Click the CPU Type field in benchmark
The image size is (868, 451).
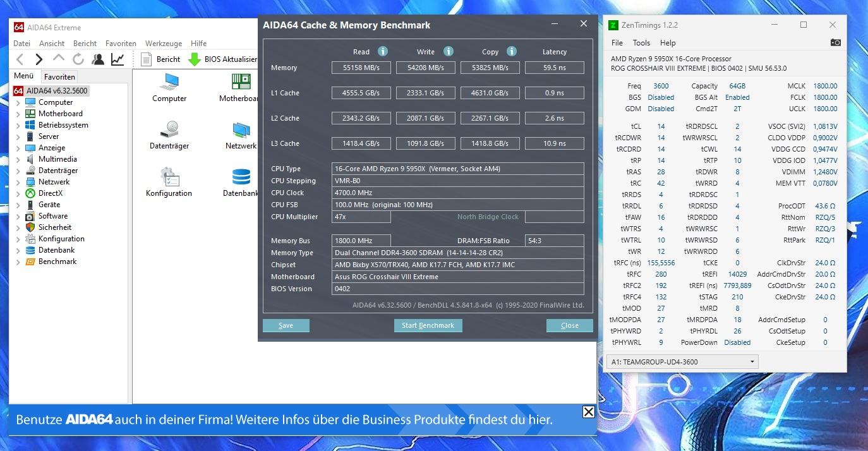[x=458, y=169]
